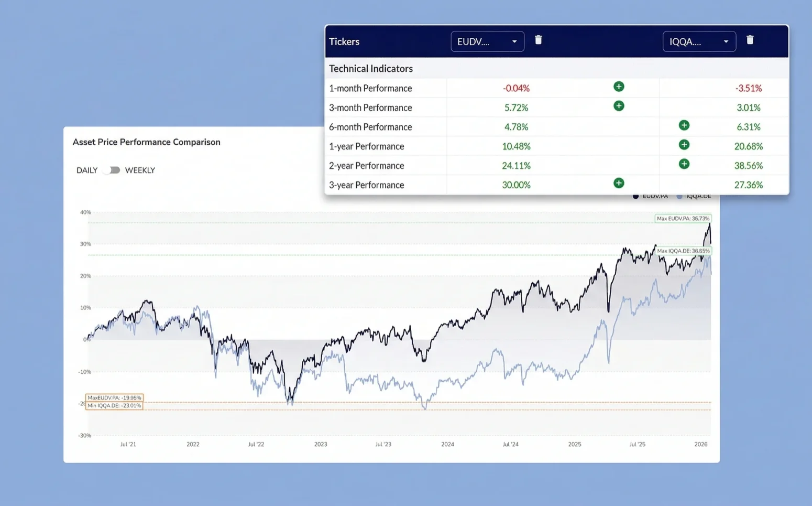
Task: Click the plus icon on 1-month Performance row
Action: click(x=619, y=86)
